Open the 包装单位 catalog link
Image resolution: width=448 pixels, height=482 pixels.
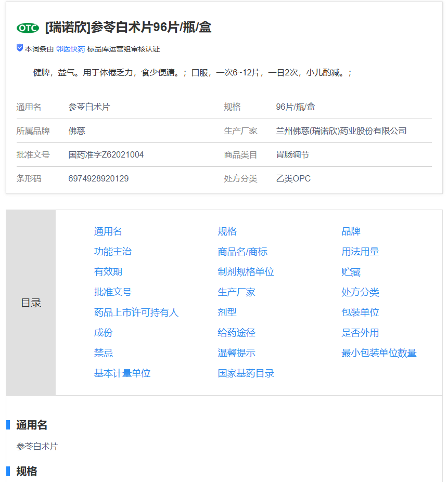click(360, 312)
